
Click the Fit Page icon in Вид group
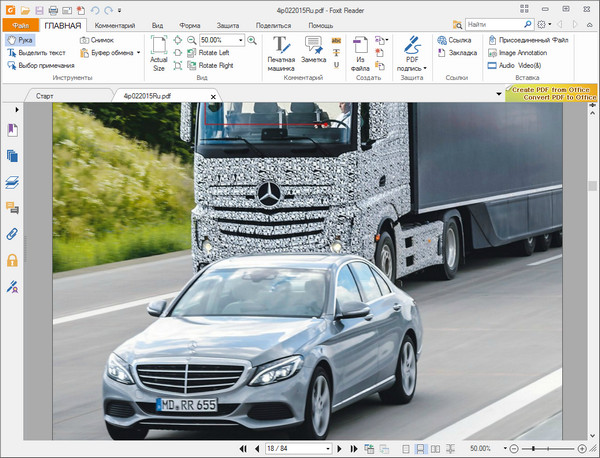tap(178, 40)
